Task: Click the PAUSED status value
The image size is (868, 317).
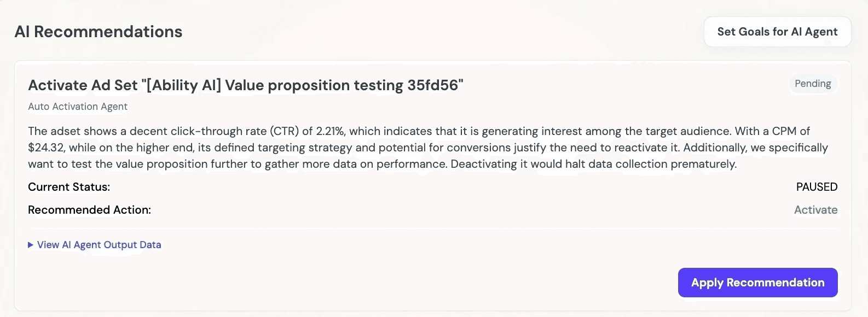Action: coord(817,187)
